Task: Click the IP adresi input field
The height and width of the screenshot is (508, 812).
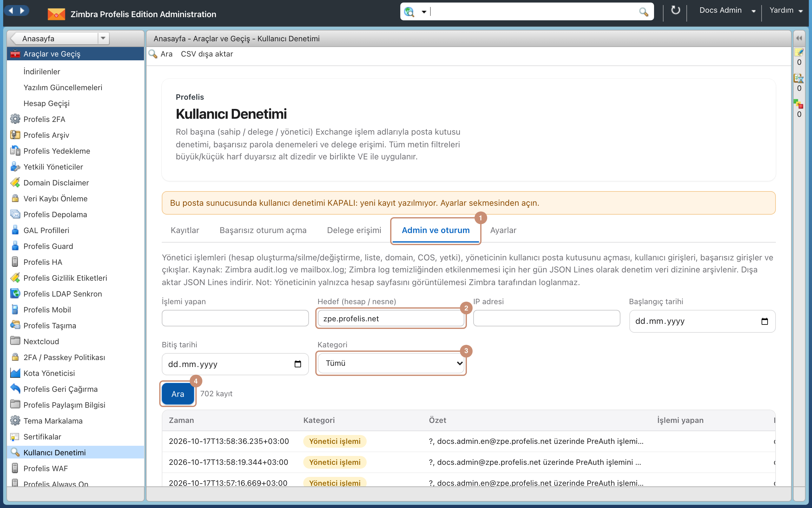Action: coord(547,318)
